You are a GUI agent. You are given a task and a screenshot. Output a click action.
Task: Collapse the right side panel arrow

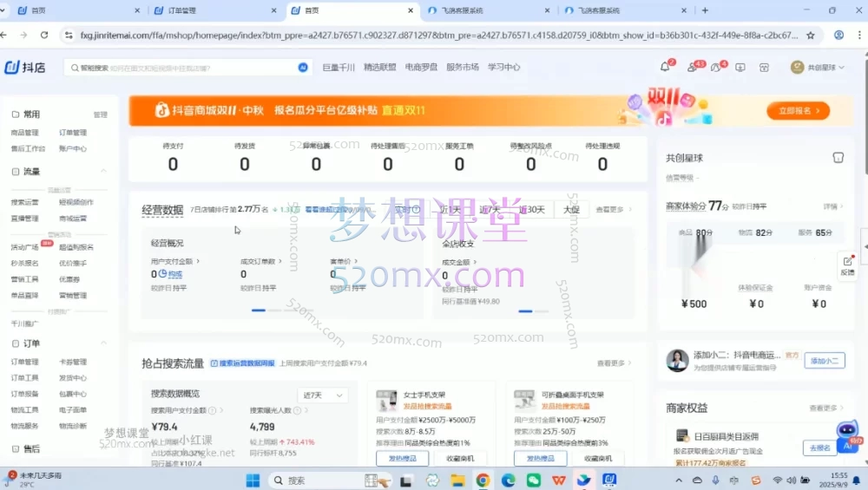pos(865,246)
